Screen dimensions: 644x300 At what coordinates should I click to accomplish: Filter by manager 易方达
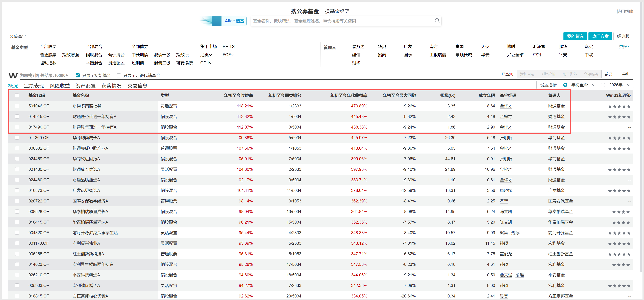point(358,46)
